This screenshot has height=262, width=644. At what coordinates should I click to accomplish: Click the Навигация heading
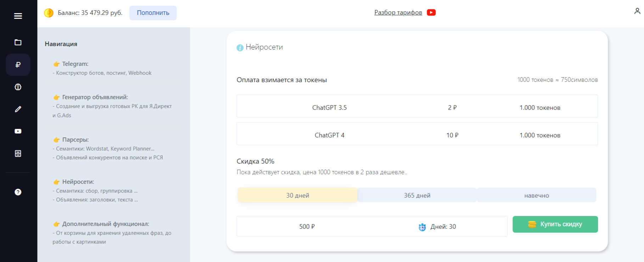[x=61, y=44]
